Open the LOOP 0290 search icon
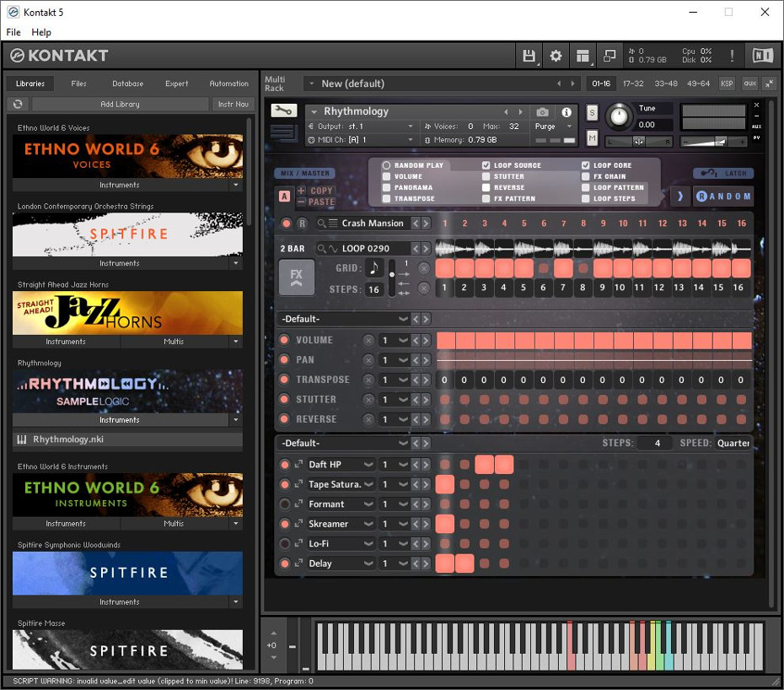Viewport: 784px width, 690px height. 321,248
